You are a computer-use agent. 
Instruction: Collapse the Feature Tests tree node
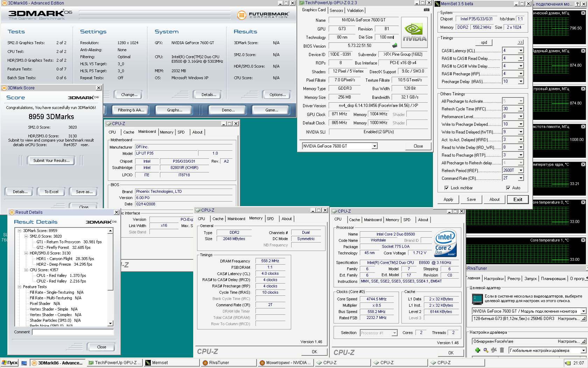(x=20, y=287)
